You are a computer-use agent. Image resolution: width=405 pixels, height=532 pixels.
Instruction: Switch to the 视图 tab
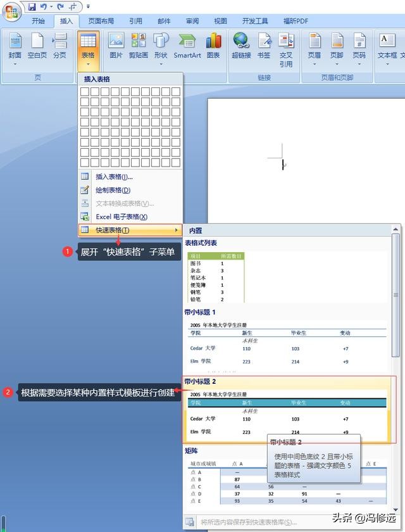(221, 21)
